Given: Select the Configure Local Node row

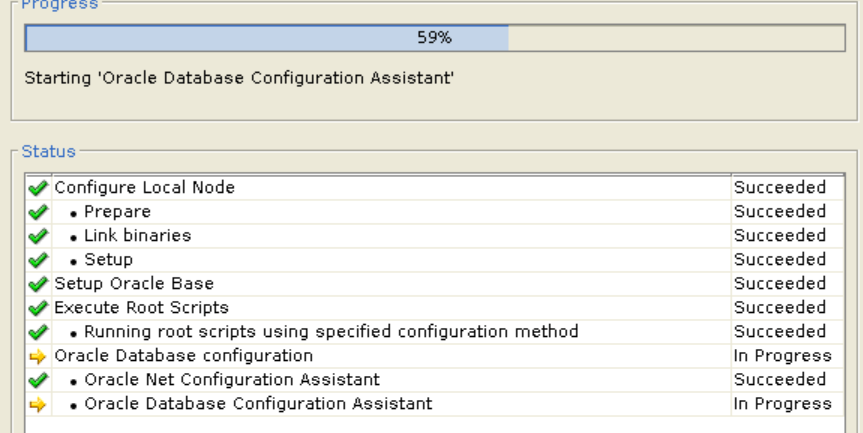Looking at the screenshot, I should click(x=435, y=188).
